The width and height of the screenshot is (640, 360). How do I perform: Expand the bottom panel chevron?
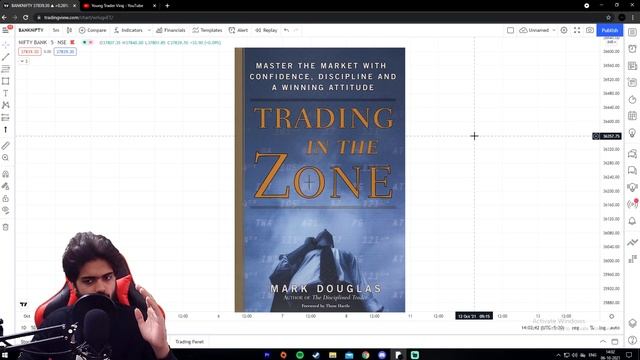tap(603, 342)
